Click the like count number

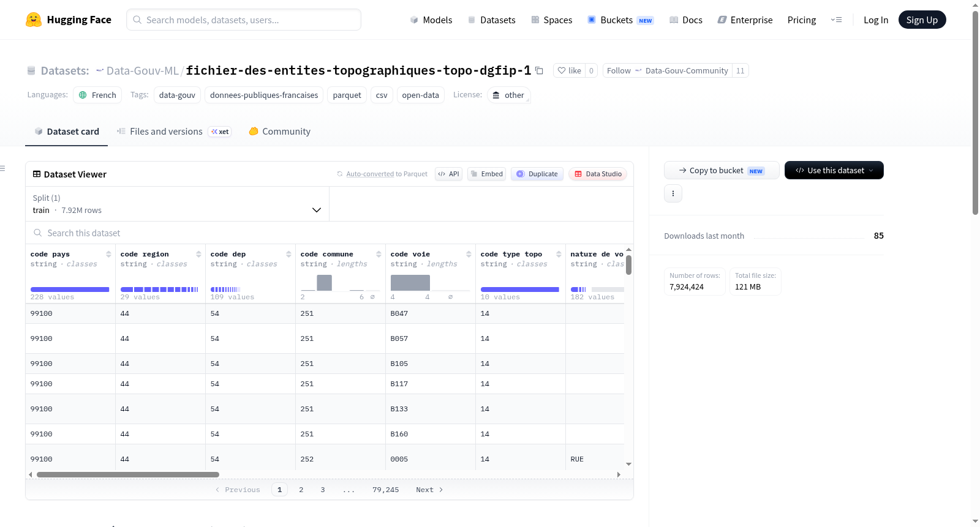(x=591, y=70)
